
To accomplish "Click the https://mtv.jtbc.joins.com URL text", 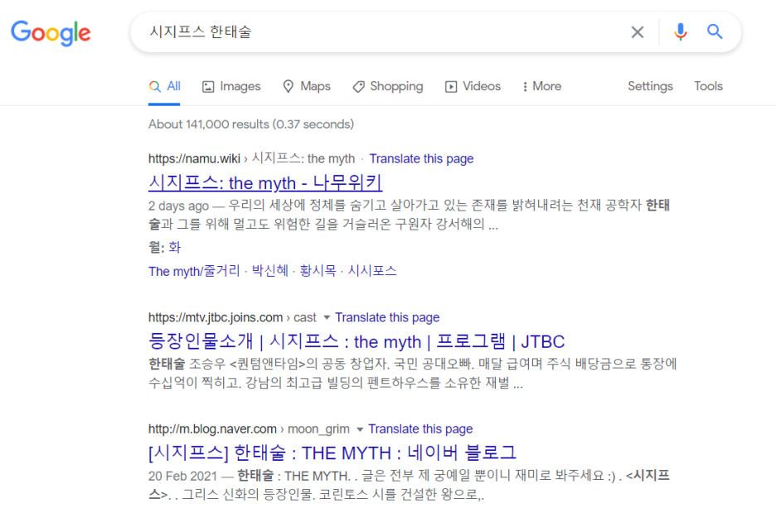I will (x=216, y=317).
